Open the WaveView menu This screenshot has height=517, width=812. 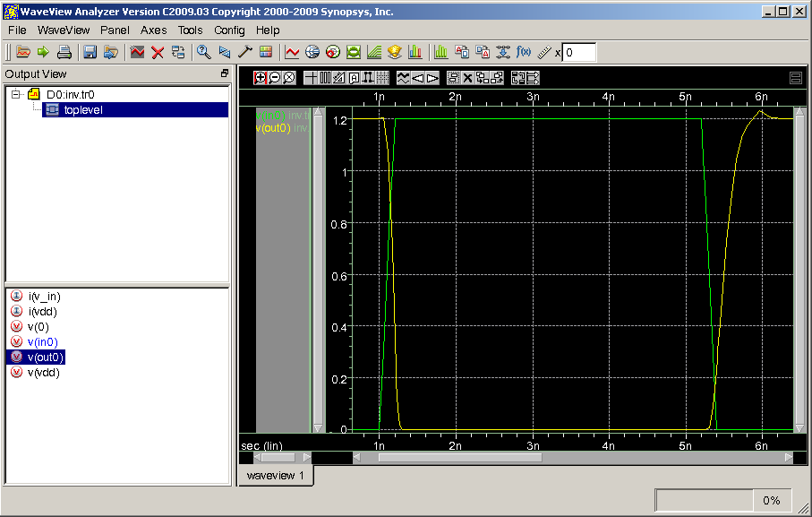pyautogui.click(x=64, y=30)
